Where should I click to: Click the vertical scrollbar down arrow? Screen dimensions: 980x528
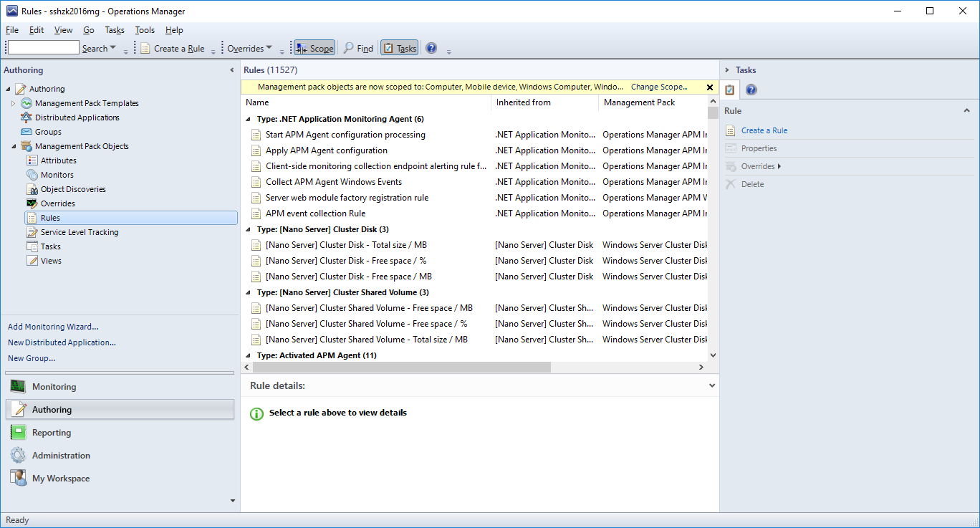(x=713, y=355)
